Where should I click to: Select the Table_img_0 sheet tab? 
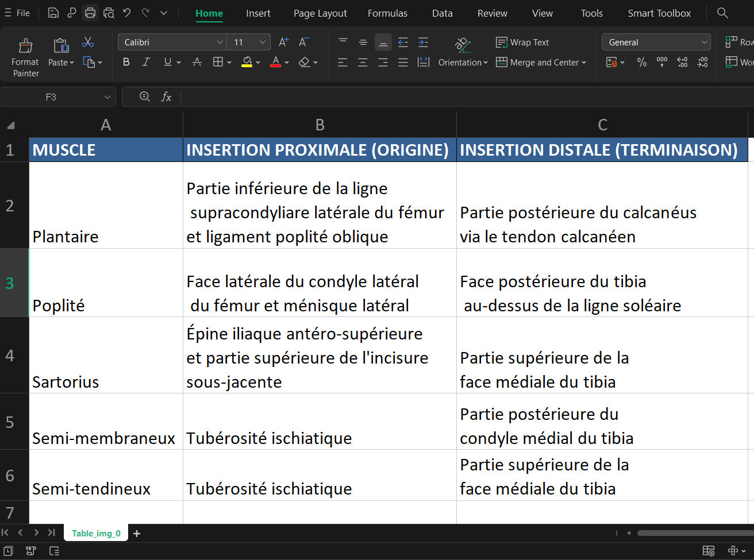95,533
